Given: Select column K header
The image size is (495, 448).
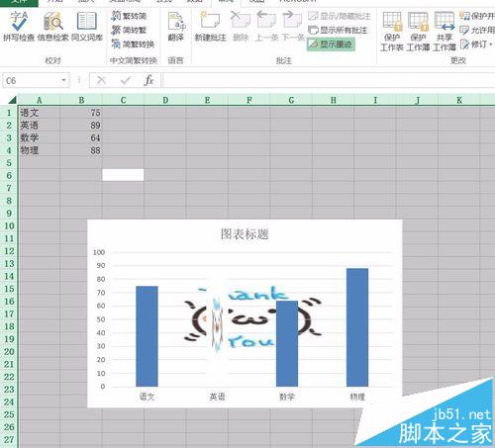Looking at the screenshot, I should tap(459, 100).
